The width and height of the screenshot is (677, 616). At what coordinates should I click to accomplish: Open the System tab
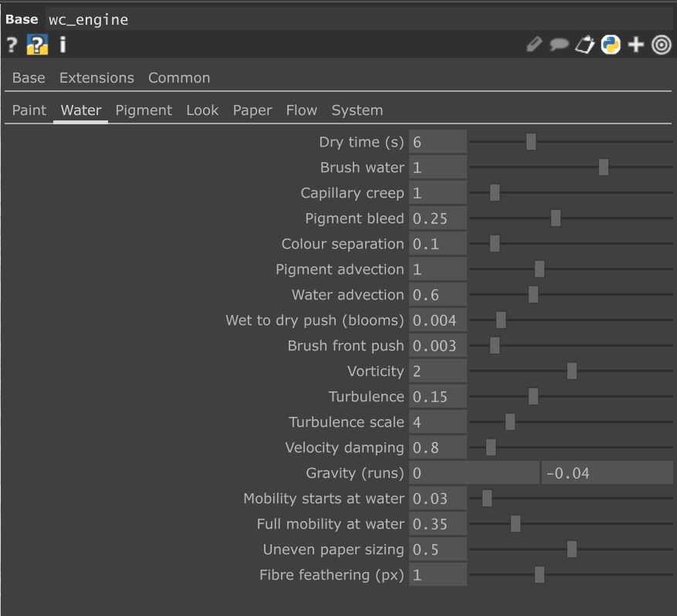(x=357, y=110)
